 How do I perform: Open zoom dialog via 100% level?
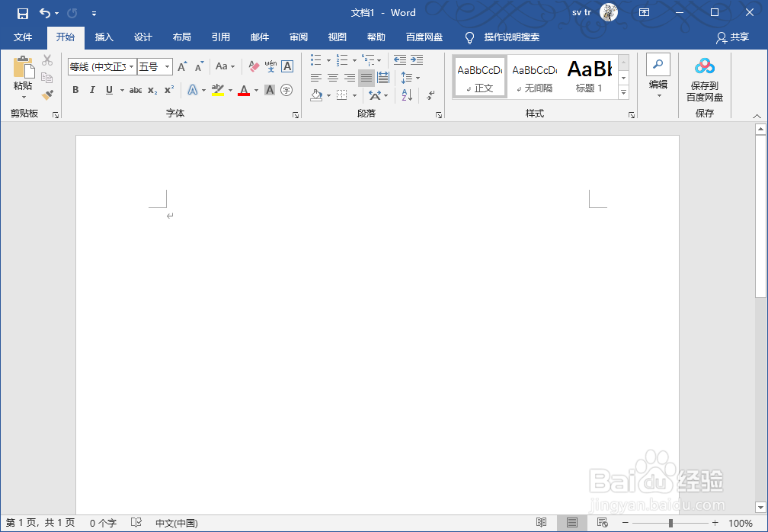[x=740, y=523]
